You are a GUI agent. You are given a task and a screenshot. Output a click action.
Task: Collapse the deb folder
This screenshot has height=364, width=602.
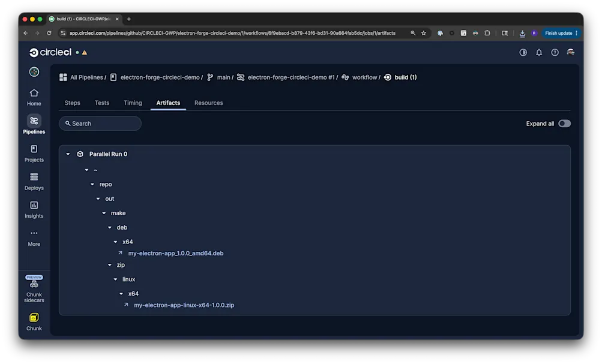click(109, 227)
